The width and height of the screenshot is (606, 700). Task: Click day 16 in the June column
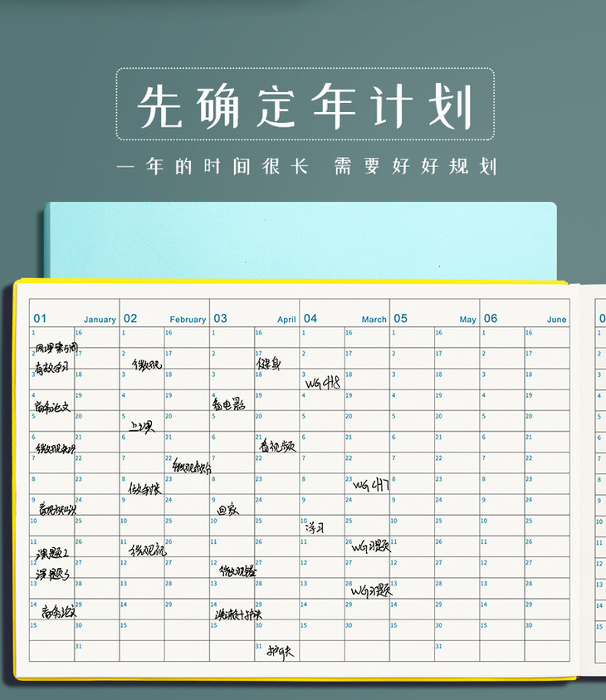tap(529, 333)
